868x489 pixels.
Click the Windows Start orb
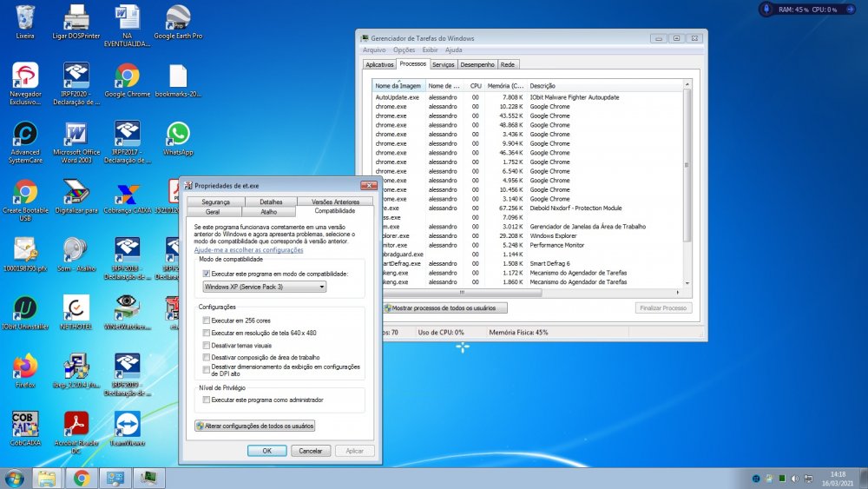(x=14, y=478)
